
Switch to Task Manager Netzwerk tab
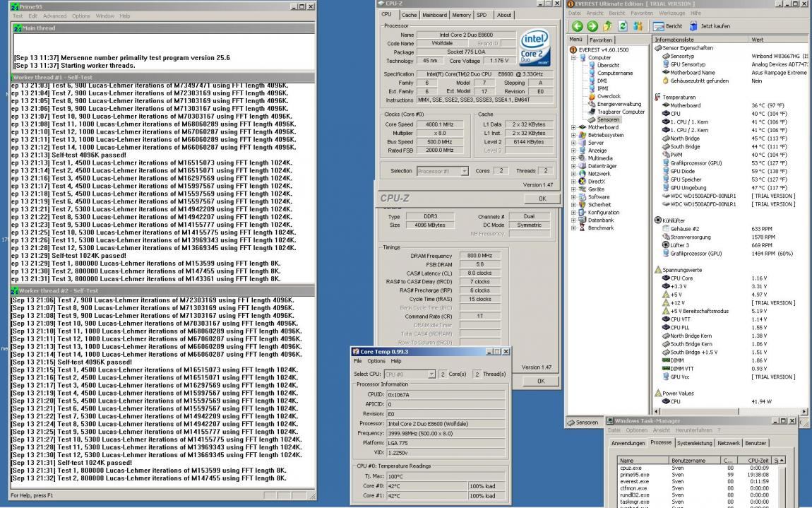point(729,443)
